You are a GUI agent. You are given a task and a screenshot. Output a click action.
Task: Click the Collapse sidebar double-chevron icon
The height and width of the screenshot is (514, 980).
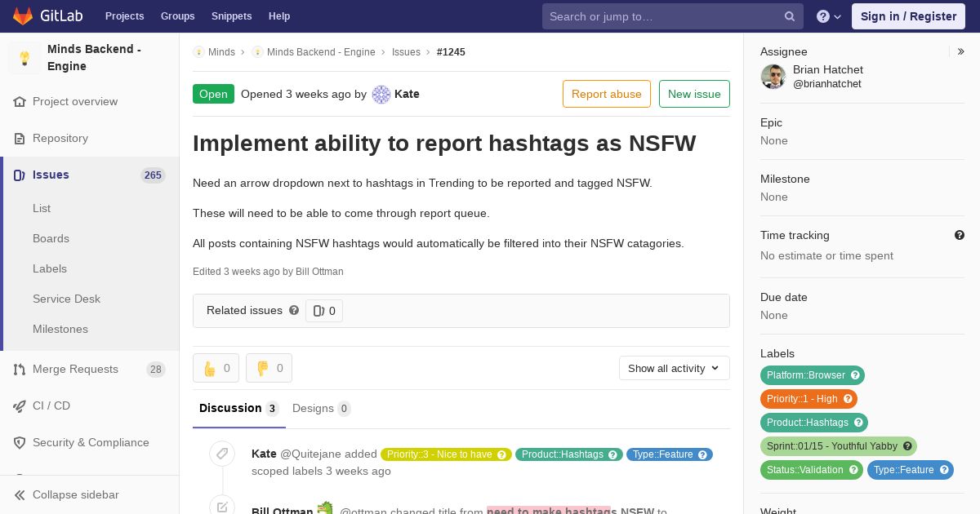(x=20, y=495)
